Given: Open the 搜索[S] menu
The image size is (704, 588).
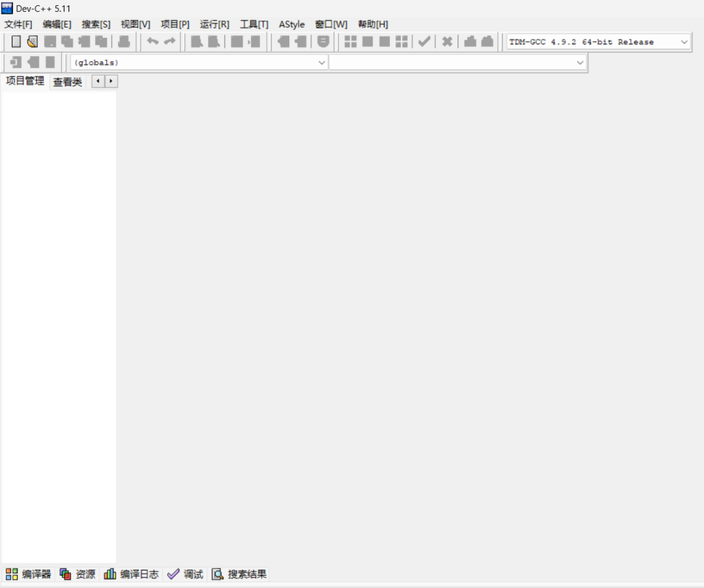Looking at the screenshot, I should (96, 24).
